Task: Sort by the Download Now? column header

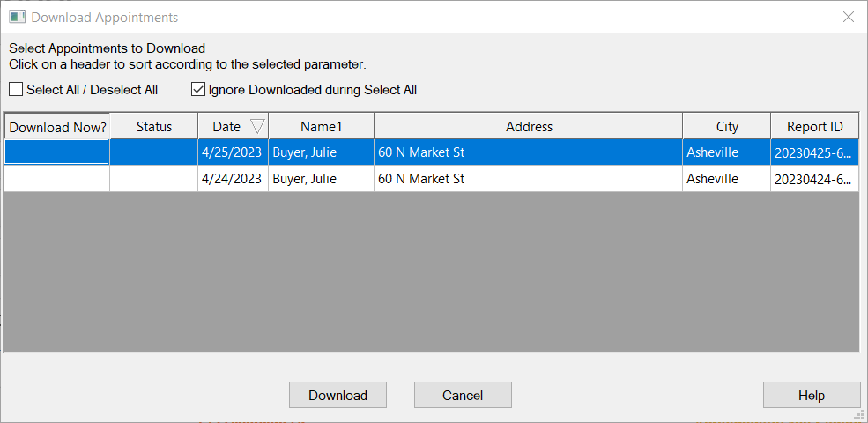Action: (56, 127)
